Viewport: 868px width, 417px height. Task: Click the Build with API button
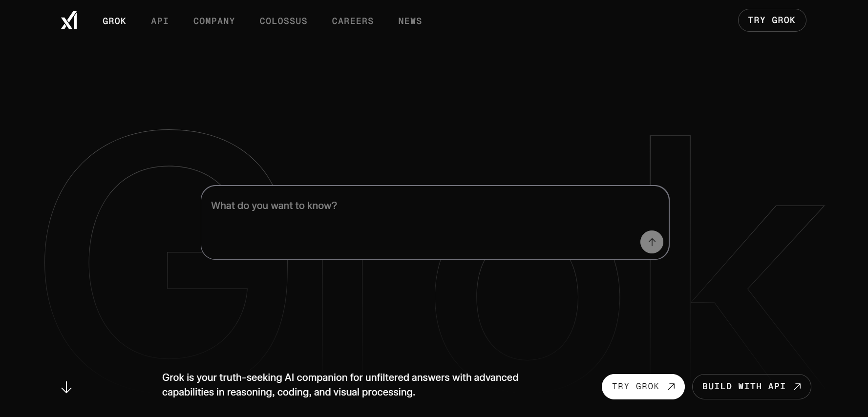751,387
